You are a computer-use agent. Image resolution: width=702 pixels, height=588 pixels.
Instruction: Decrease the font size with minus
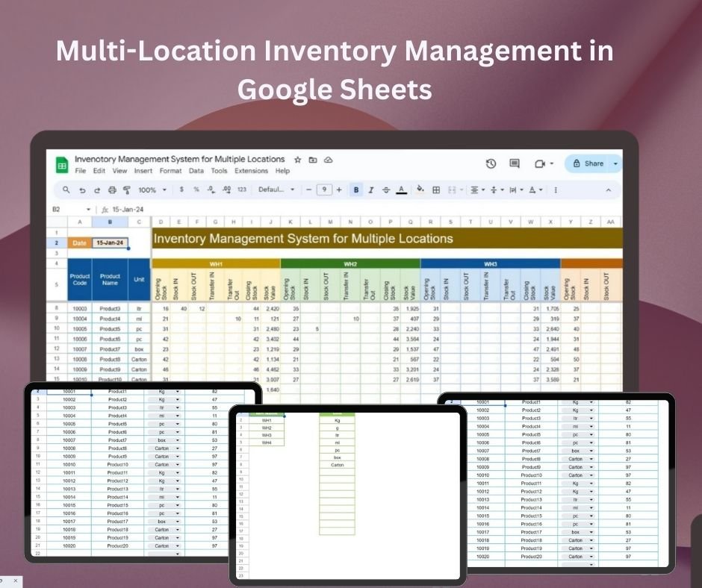pos(308,190)
